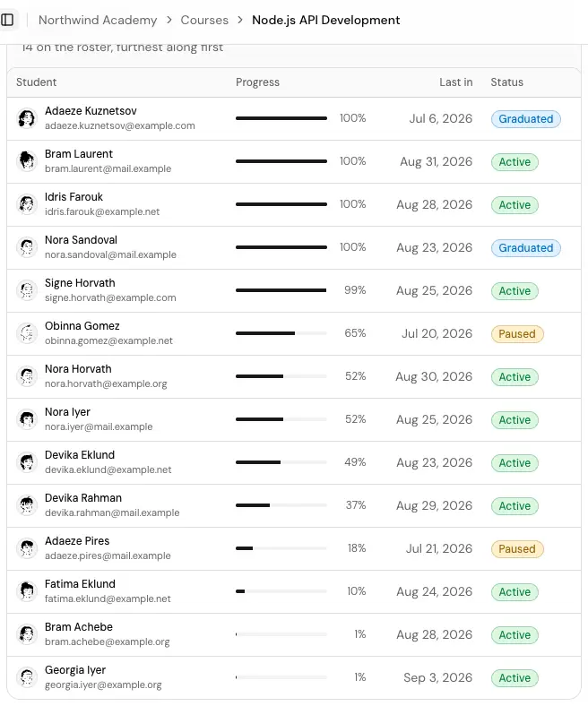Click Bram Achebe's Active status badge
The width and height of the screenshot is (588, 706).
(x=514, y=635)
